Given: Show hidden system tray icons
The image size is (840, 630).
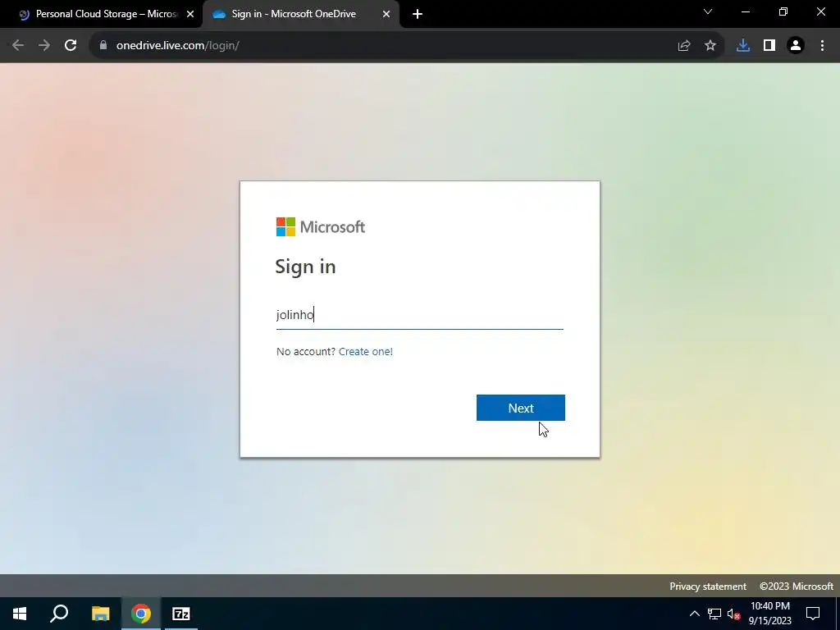Looking at the screenshot, I should [x=694, y=614].
